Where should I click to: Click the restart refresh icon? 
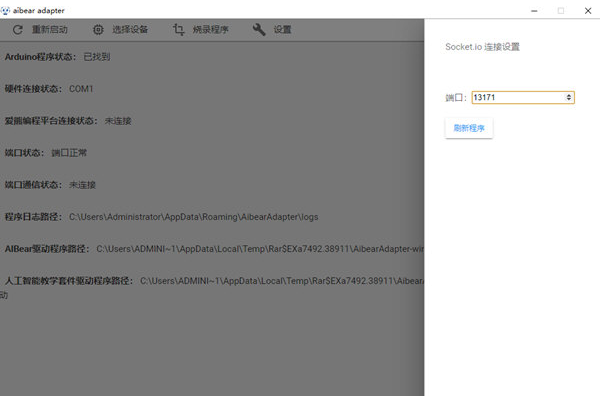(18, 29)
